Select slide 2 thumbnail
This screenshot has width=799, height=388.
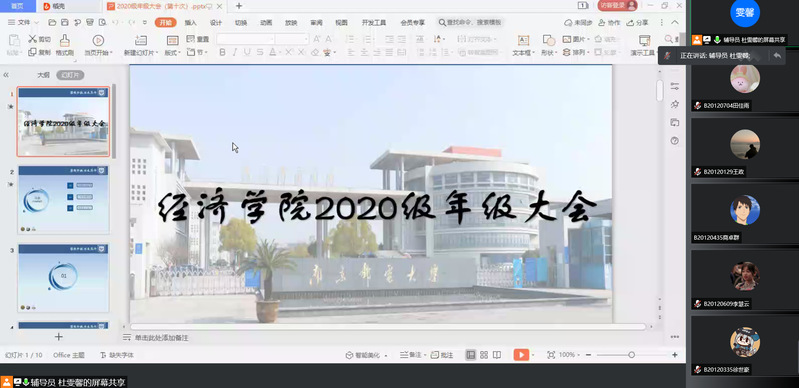pyautogui.click(x=64, y=199)
